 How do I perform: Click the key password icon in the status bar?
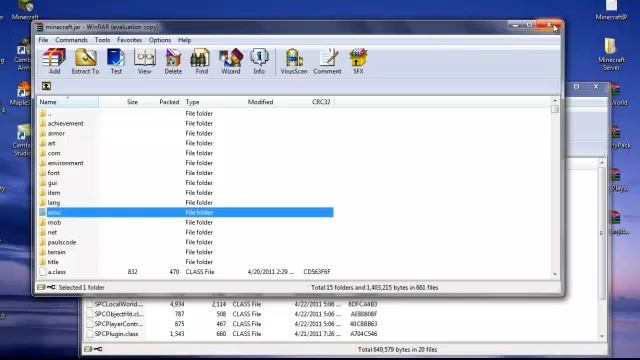pyautogui.click(x=51, y=287)
